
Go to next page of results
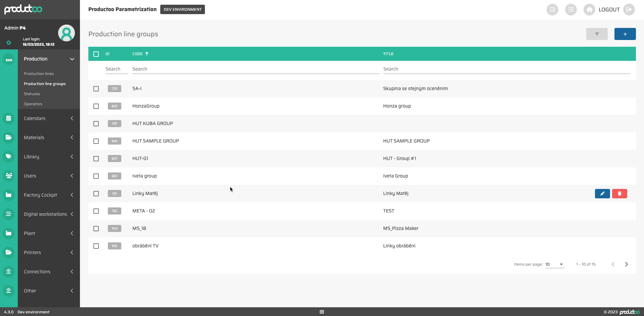point(626,264)
